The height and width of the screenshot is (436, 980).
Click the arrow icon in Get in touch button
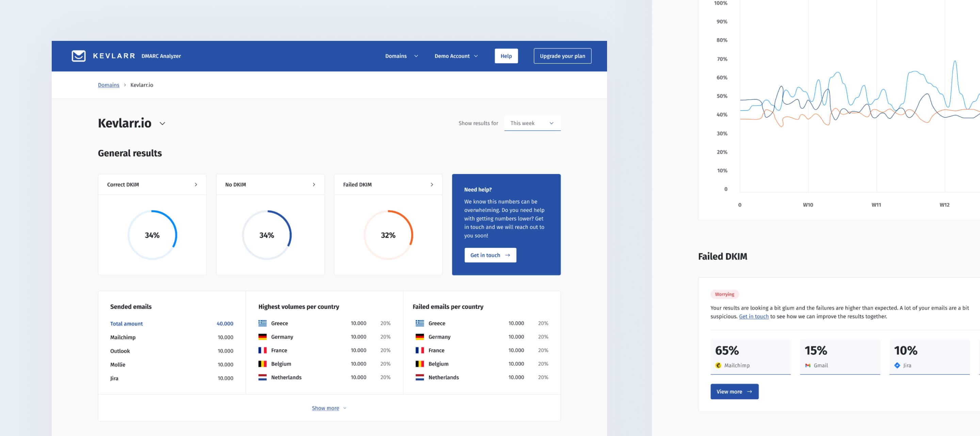click(507, 255)
